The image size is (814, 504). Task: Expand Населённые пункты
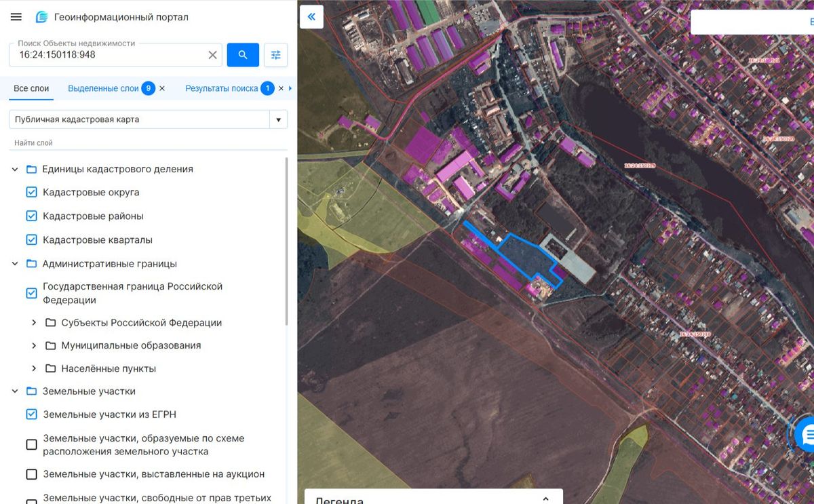[x=34, y=368]
